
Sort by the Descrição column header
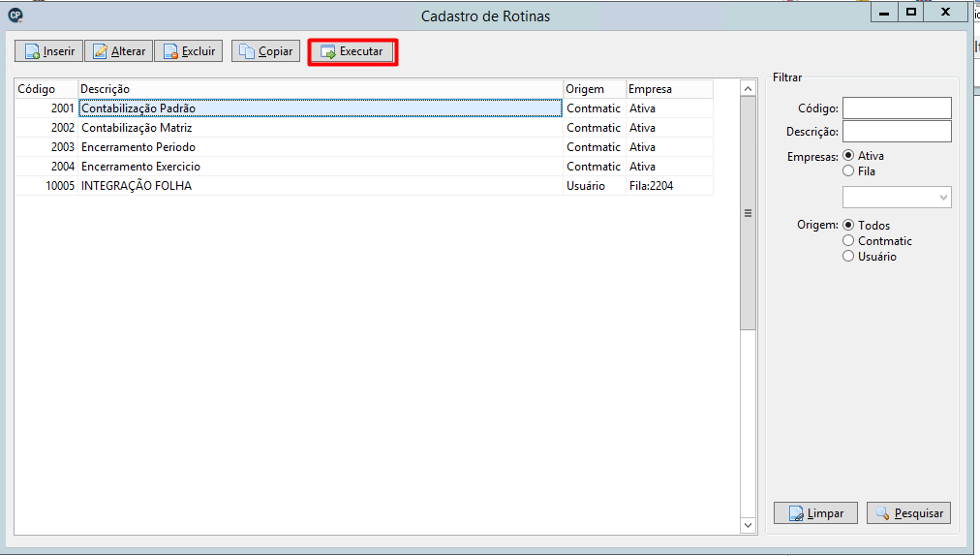pos(320,89)
